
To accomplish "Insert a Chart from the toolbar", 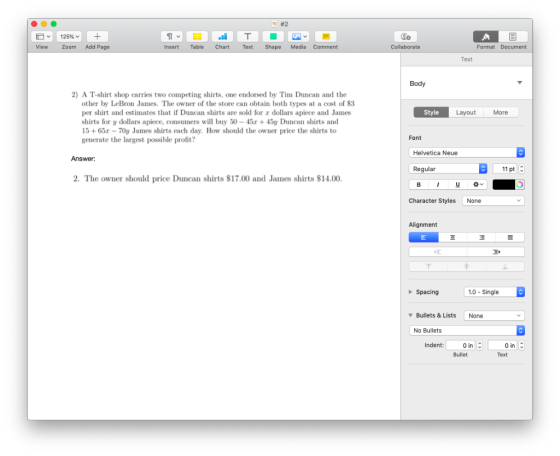I will (x=222, y=36).
